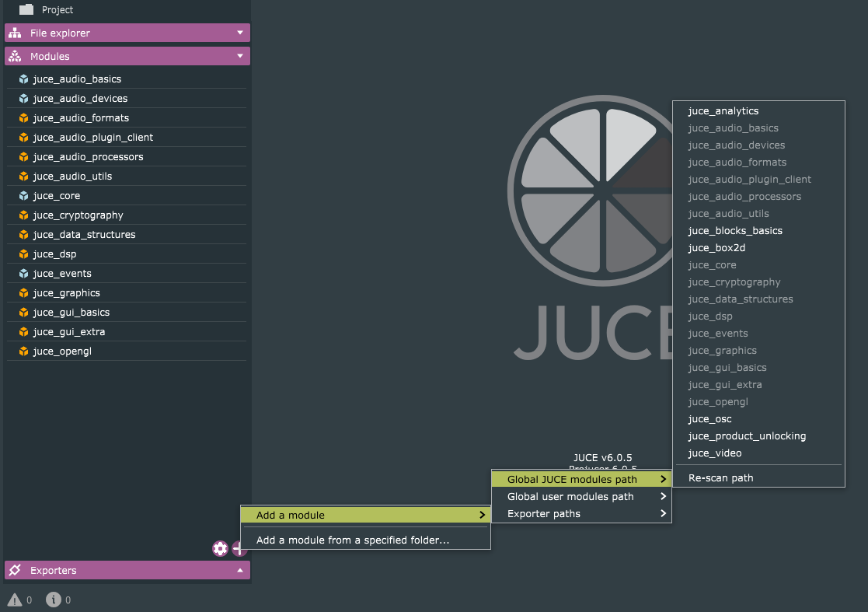
Task: Collapse the Modules panel arrow
Action: click(x=239, y=56)
